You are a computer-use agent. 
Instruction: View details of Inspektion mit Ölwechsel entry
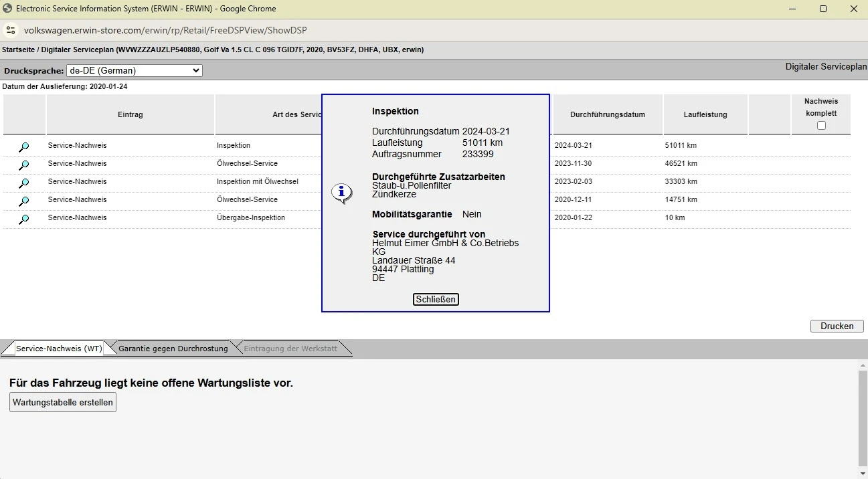click(24, 183)
